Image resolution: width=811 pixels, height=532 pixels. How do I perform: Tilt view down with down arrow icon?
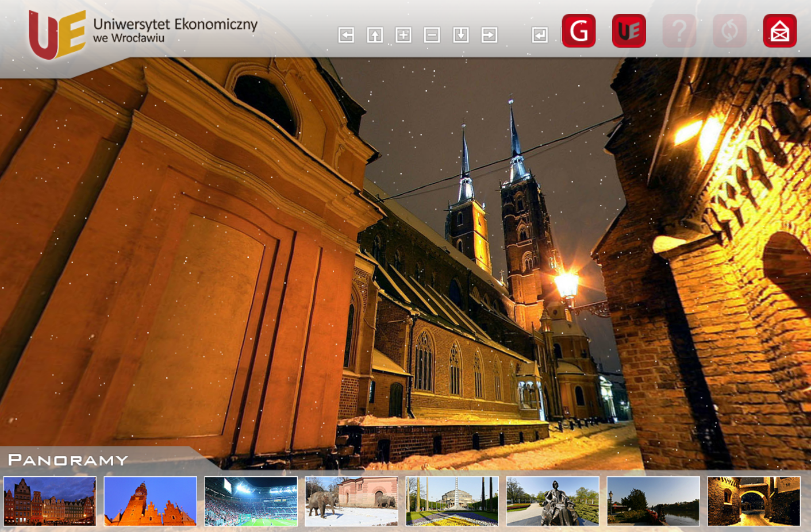(460, 35)
